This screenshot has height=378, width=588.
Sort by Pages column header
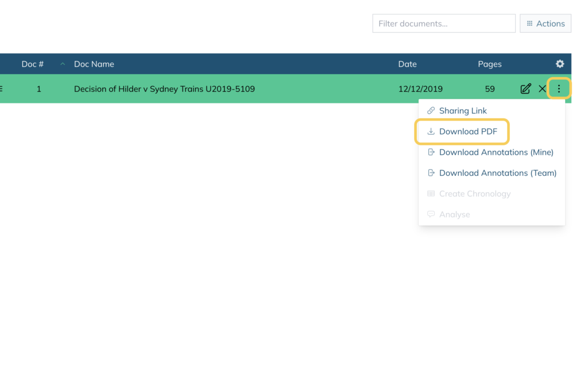click(x=489, y=64)
